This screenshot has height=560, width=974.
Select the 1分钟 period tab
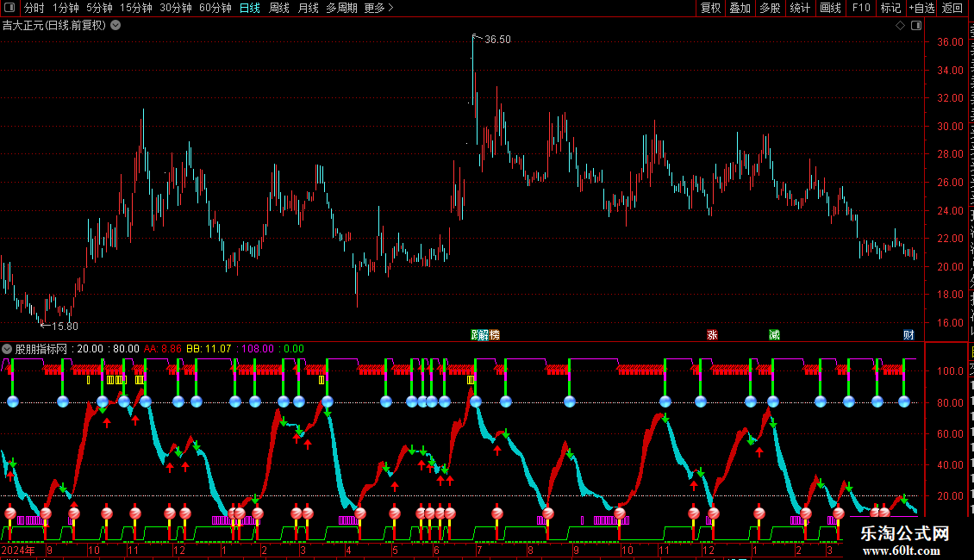[x=66, y=8]
